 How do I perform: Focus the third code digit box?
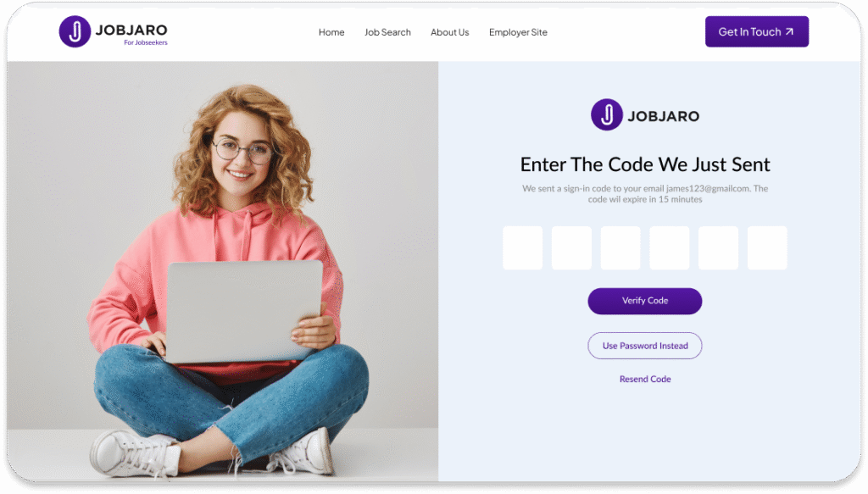point(620,247)
